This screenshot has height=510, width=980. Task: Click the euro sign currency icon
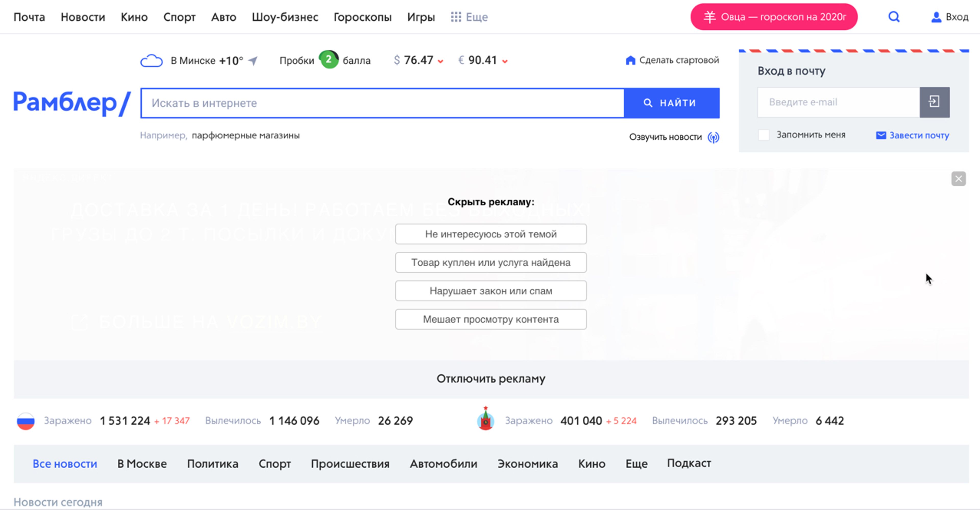(x=461, y=60)
